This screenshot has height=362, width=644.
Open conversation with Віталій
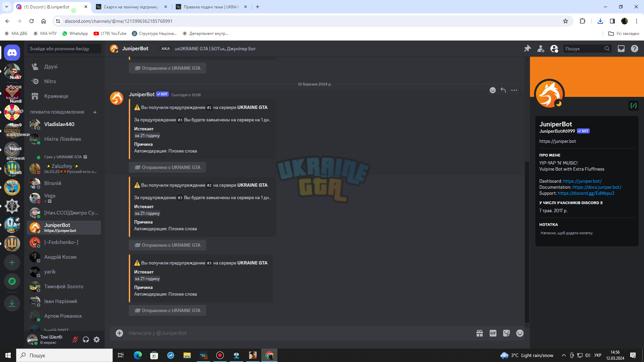[x=64, y=183]
